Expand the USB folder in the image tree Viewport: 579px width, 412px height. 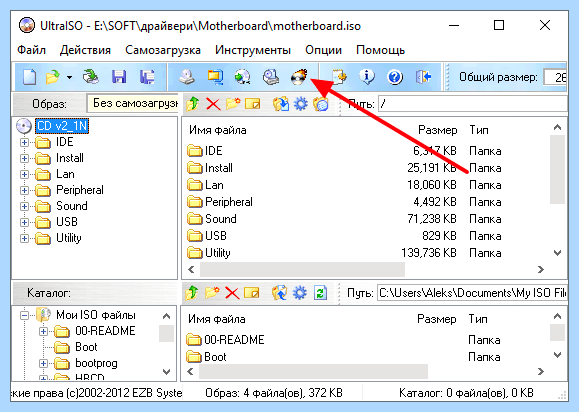(x=24, y=222)
